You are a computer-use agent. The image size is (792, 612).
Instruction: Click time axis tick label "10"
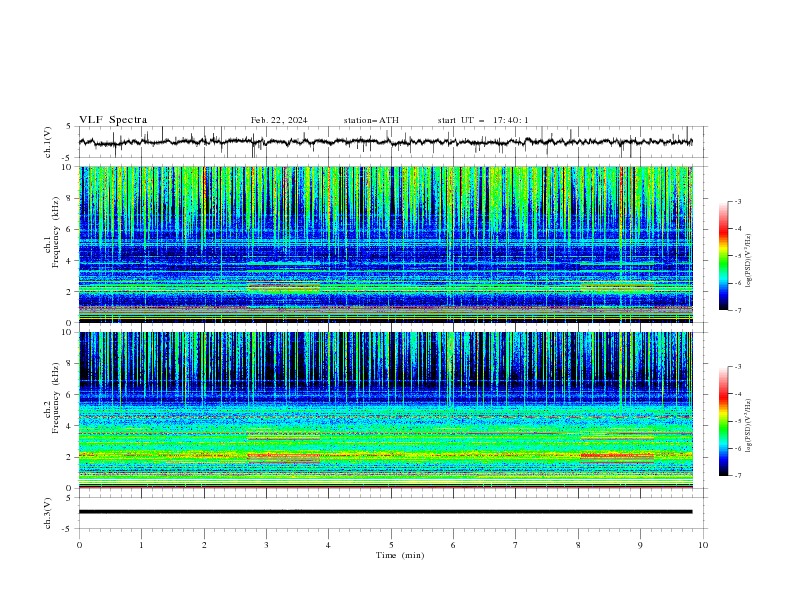pos(703,545)
